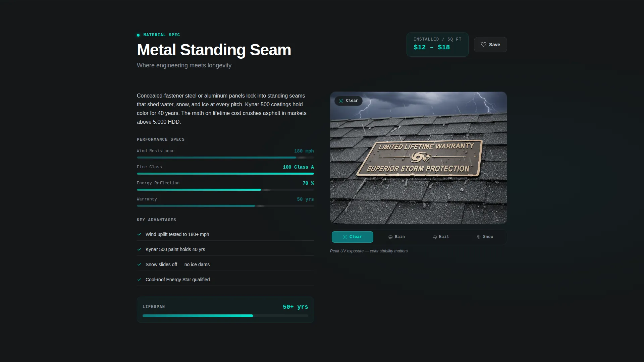Click the '100 Class A' fire value
This screenshot has width=644, height=362.
(298, 167)
